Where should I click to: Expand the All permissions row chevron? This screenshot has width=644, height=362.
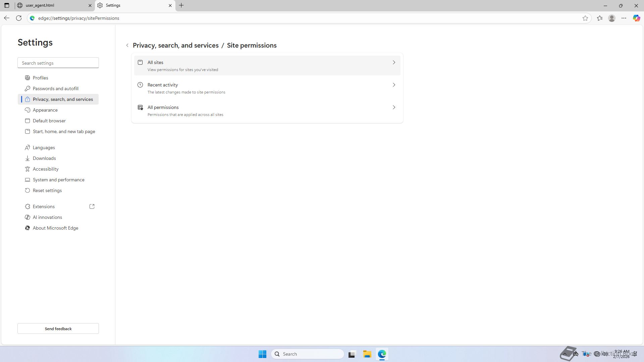point(394,107)
